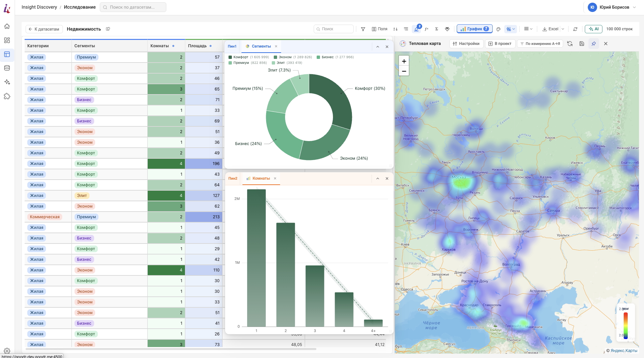Reset the heat map with circular arrows icon

tap(570, 44)
